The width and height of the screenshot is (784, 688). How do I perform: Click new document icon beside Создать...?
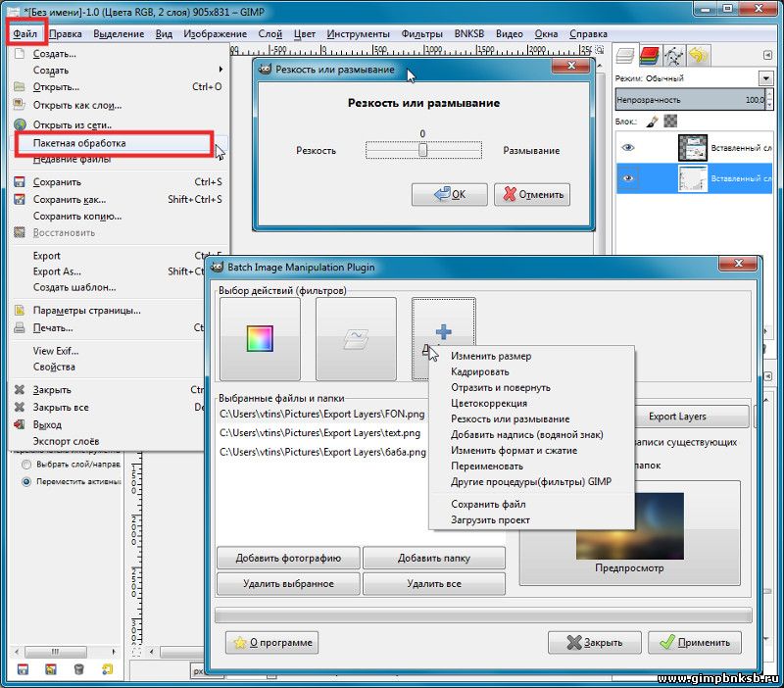pos(20,54)
